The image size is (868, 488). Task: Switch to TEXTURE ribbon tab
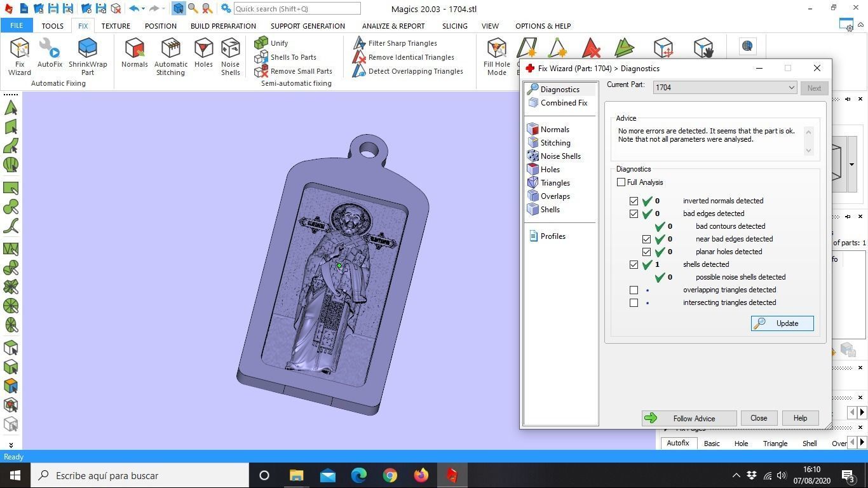coord(116,26)
